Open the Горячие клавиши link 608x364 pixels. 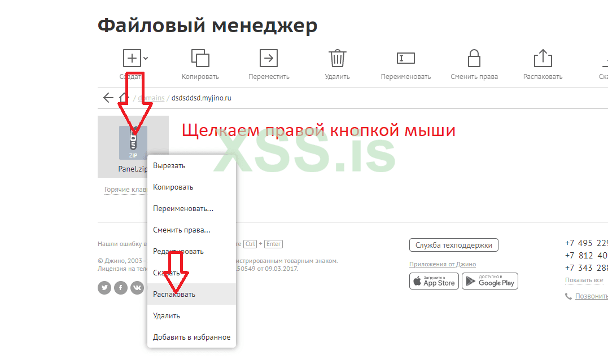(x=126, y=190)
